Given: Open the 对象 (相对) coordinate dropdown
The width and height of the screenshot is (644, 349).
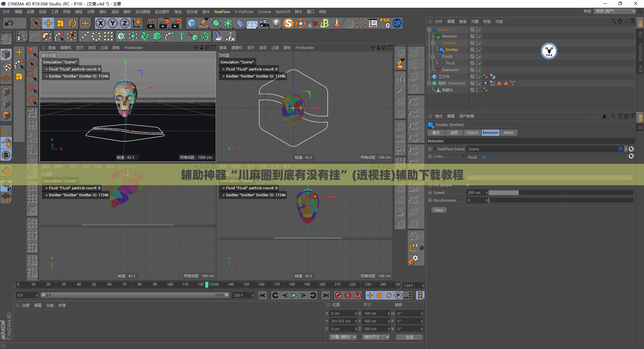Looking at the screenshot, I should click(x=343, y=337).
